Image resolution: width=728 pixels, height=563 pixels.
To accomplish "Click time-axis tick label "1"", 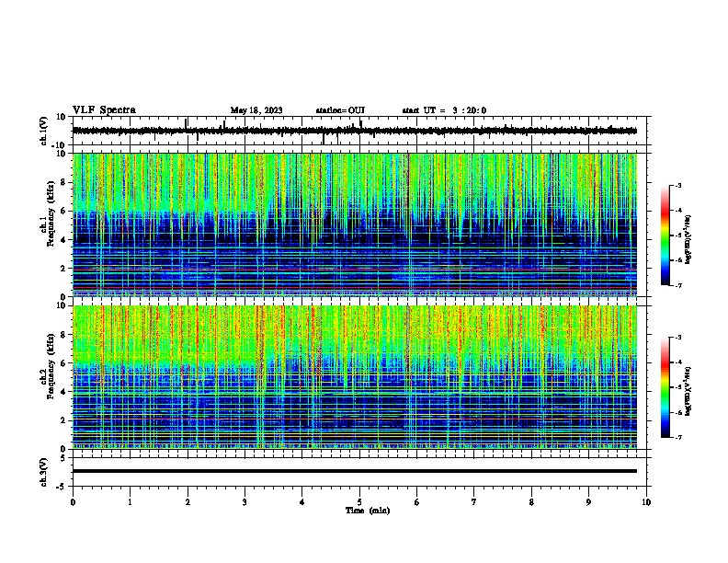I will [x=130, y=502].
